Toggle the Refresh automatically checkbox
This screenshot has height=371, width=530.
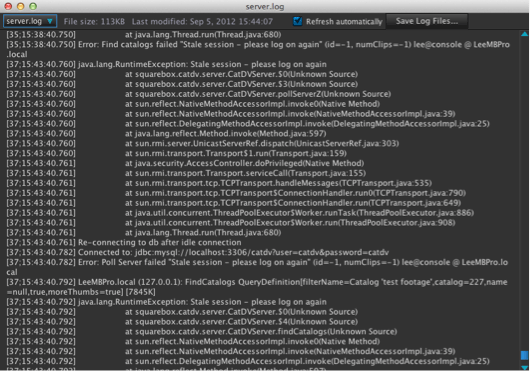coord(297,21)
